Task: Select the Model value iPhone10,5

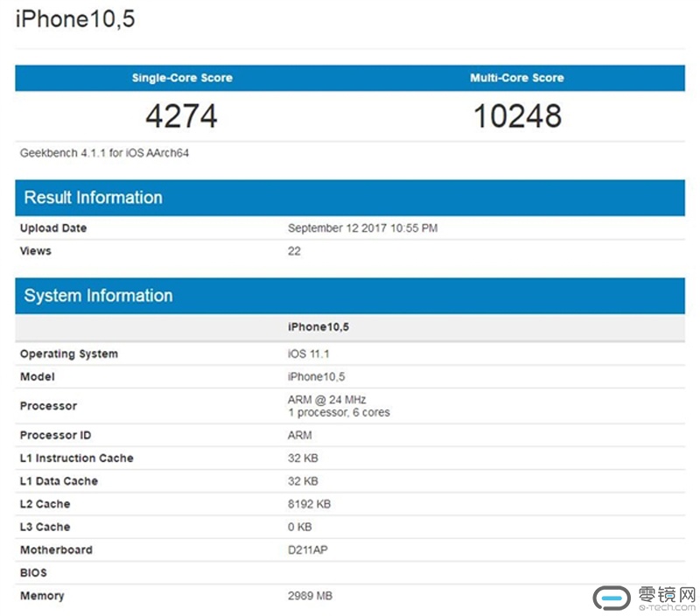Action: pos(317,377)
